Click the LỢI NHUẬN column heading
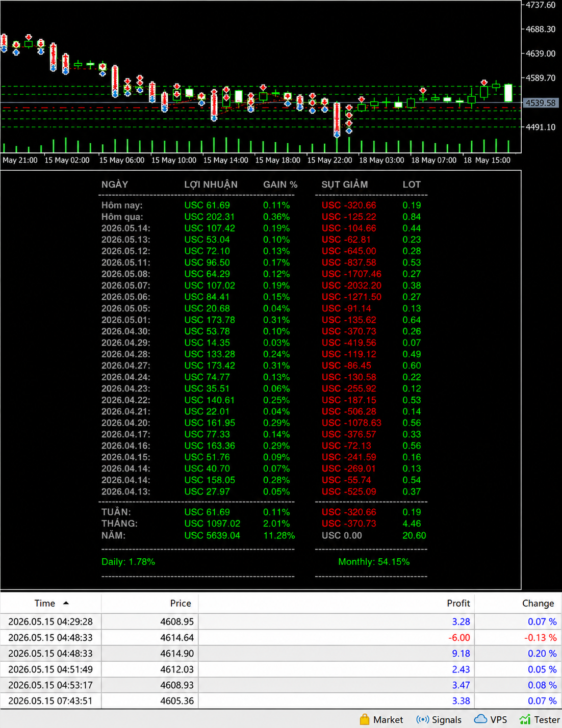 211,184
